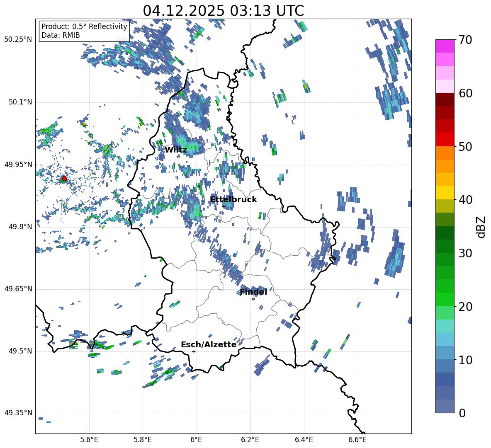Click the Data: RMIB text
This screenshot has height=448, width=491.
(61, 35)
